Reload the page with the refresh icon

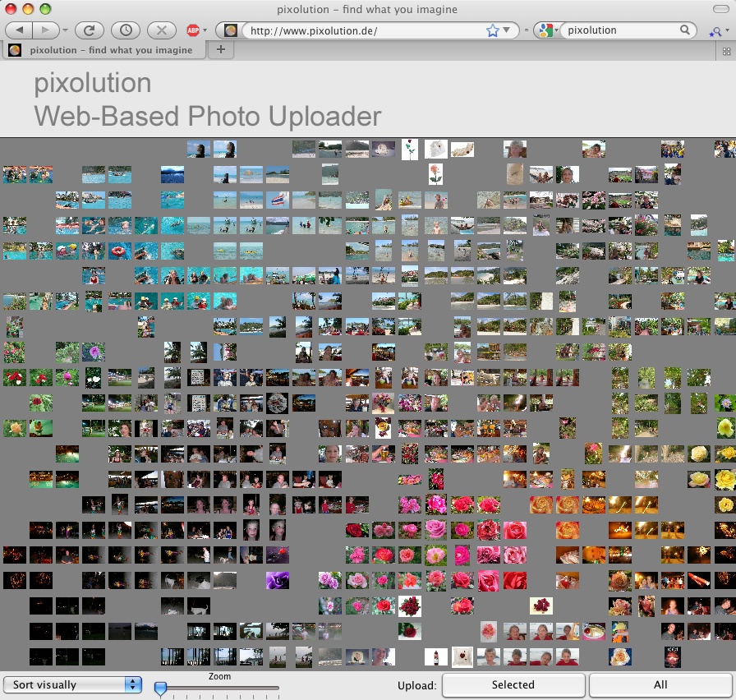pos(90,30)
